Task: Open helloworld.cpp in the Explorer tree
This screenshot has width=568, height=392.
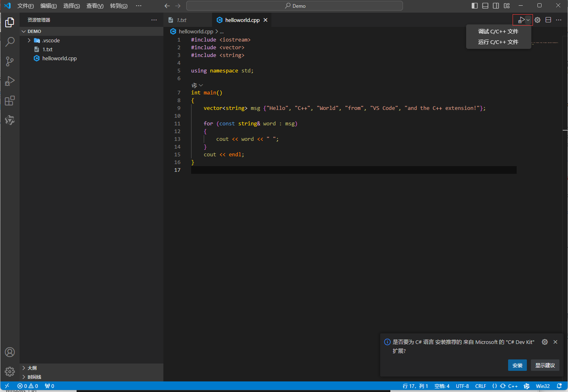Action: (91, 58)
